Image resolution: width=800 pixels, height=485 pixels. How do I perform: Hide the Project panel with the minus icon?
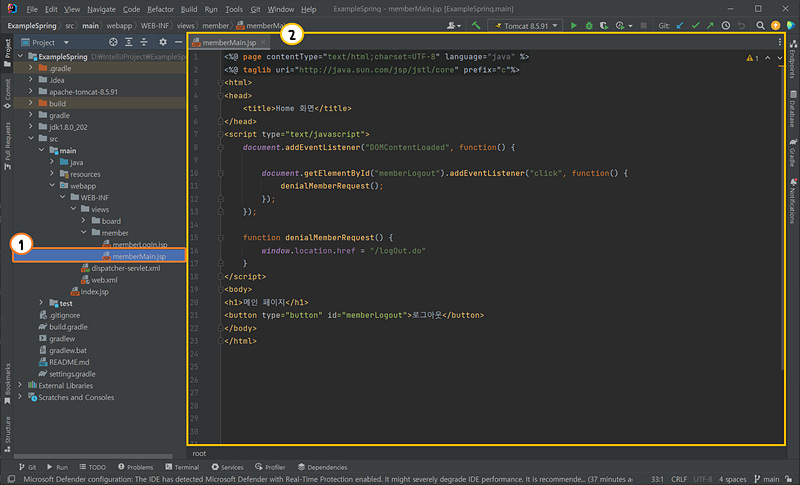(x=178, y=42)
